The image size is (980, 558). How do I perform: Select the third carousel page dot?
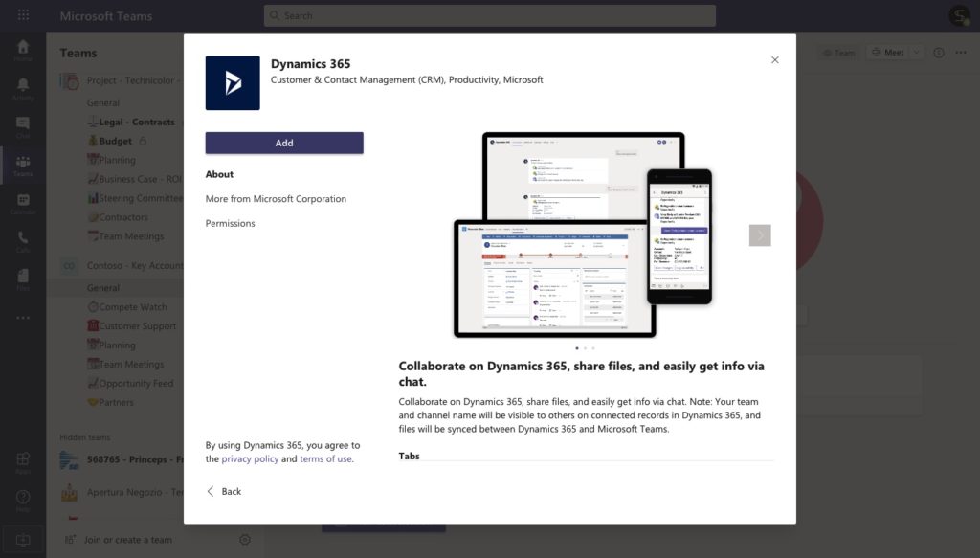click(593, 348)
